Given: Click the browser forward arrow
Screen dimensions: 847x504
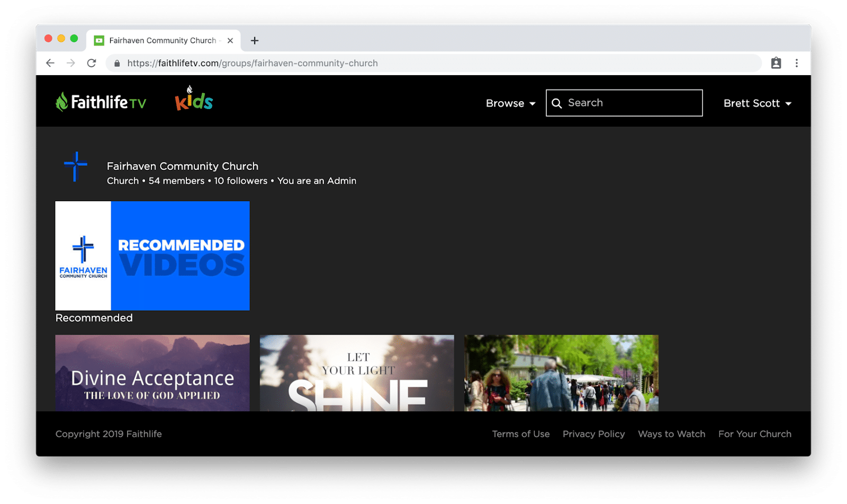Looking at the screenshot, I should pos(71,63).
